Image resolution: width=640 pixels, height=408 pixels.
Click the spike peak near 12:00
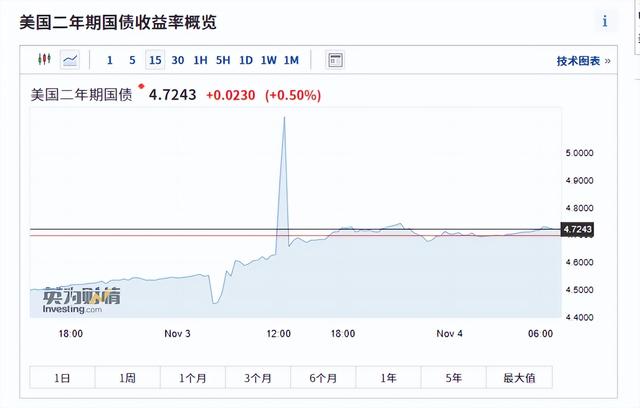(x=284, y=118)
